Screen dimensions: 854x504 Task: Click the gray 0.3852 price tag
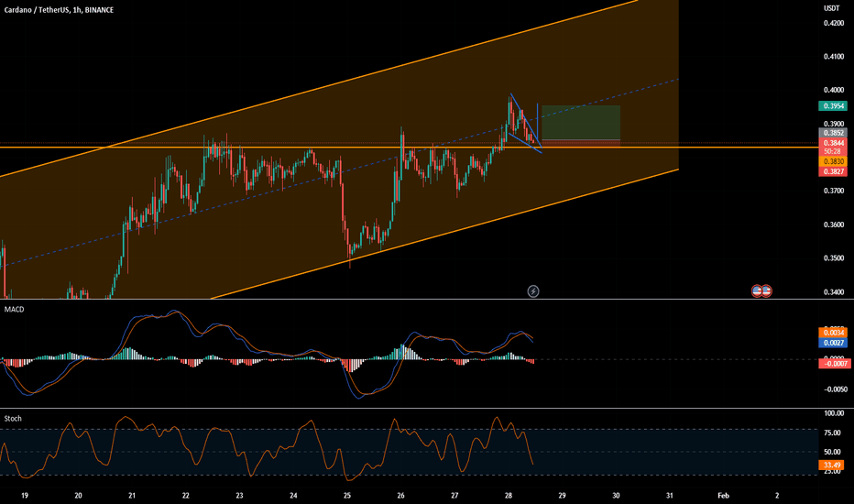click(x=833, y=133)
